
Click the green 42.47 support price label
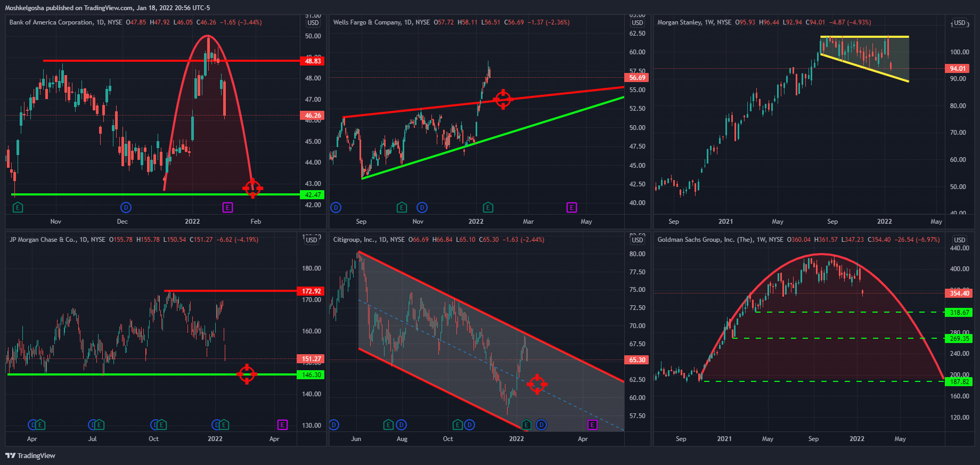coord(312,195)
